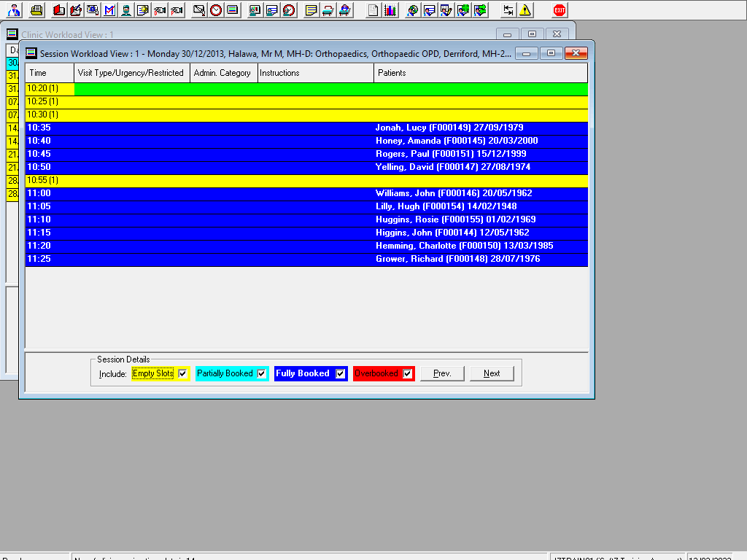Click the Patients column header

coord(481,73)
